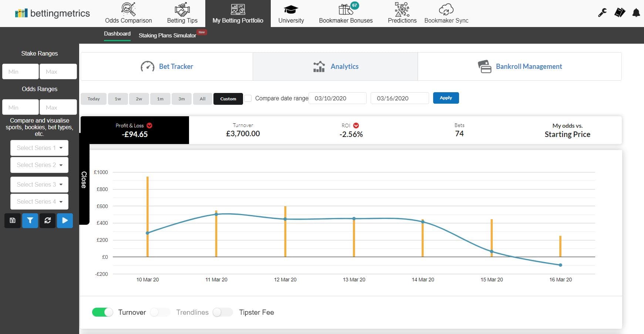
Task: Click the Odds Ranges Max field
Action: click(x=58, y=107)
